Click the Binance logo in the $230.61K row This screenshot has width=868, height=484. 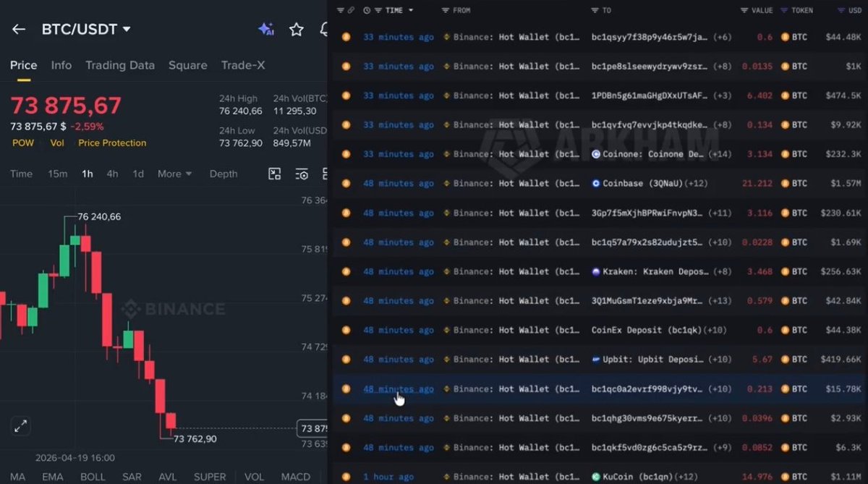[446, 213]
